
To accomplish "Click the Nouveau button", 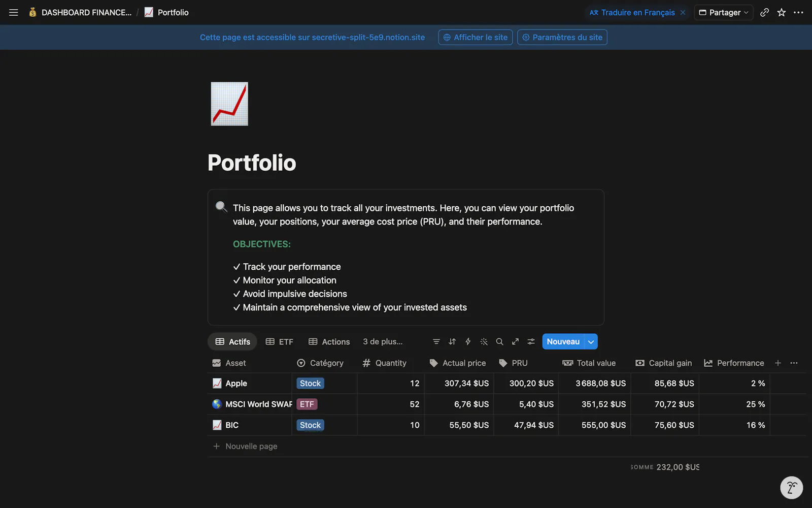I will (x=563, y=342).
